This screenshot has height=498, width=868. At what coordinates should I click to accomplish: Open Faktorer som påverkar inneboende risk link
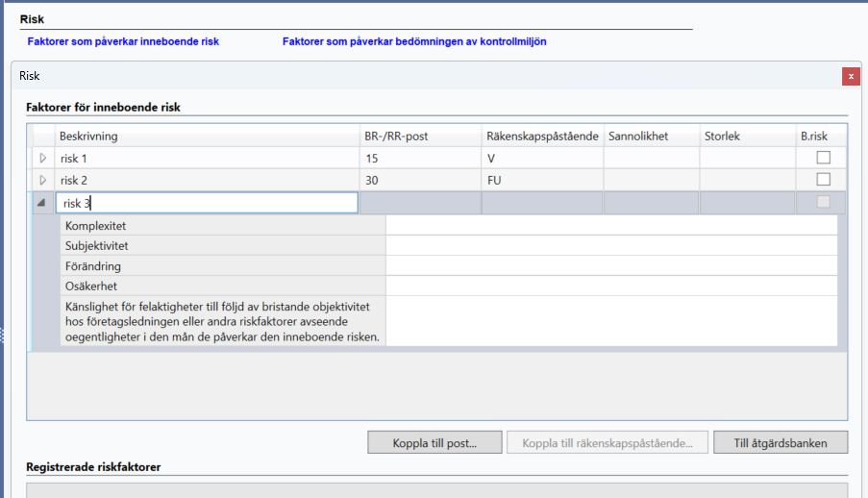click(x=123, y=41)
